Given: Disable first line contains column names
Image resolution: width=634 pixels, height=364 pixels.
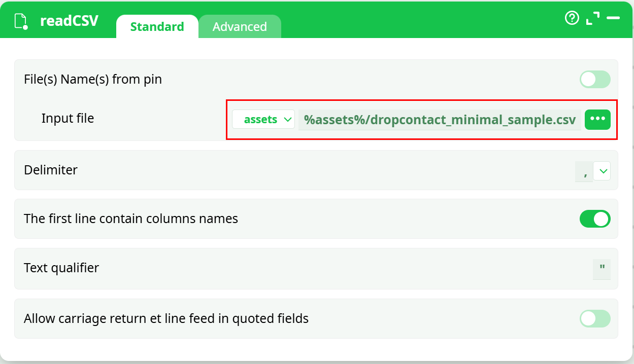Looking at the screenshot, I should pos(595,219).
